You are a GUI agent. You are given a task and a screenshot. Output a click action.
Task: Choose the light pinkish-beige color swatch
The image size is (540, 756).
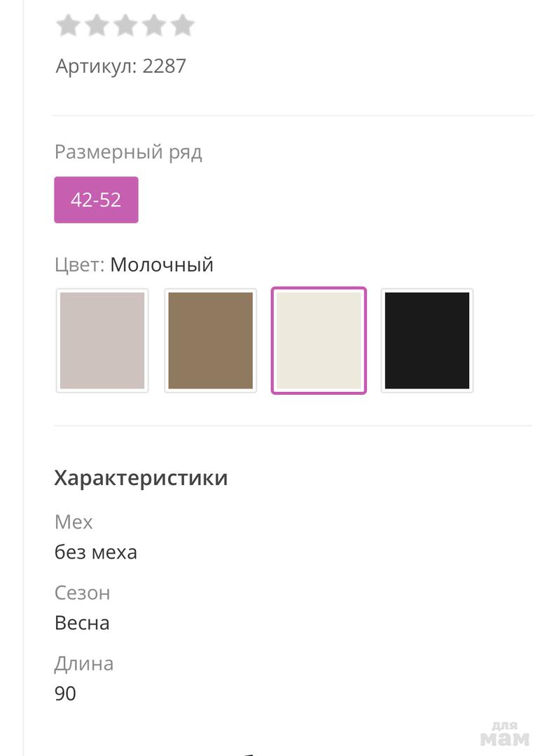click(x=102, y=341)
